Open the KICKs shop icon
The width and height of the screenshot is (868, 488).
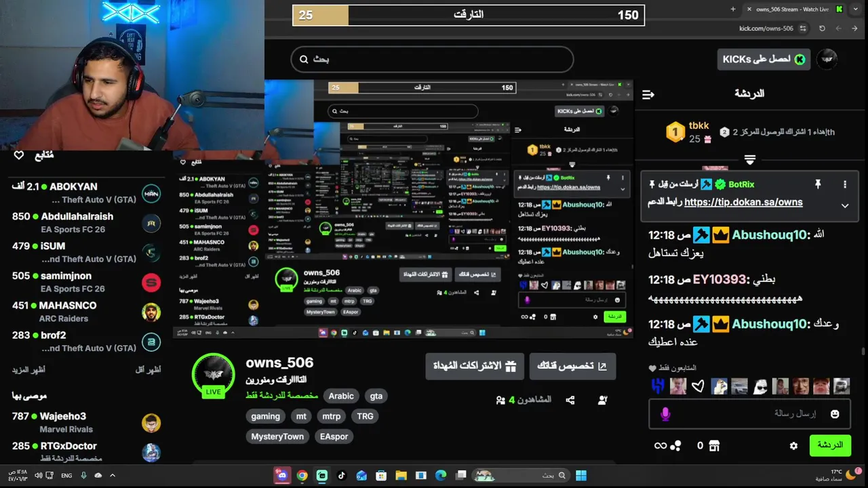[x=713, y=445]
